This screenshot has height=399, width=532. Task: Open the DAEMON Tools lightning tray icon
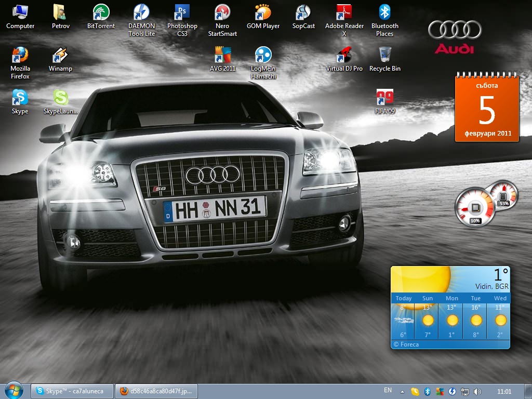click(x=453, y=392)
